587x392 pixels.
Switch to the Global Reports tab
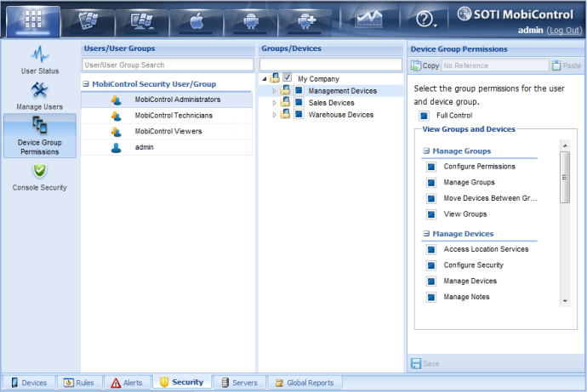pos(305,383)
